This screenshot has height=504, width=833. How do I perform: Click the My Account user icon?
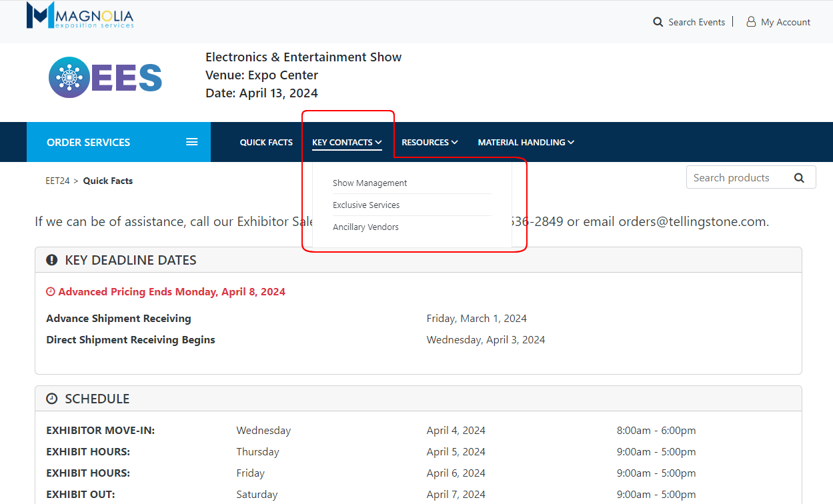(x=751, y=22)
